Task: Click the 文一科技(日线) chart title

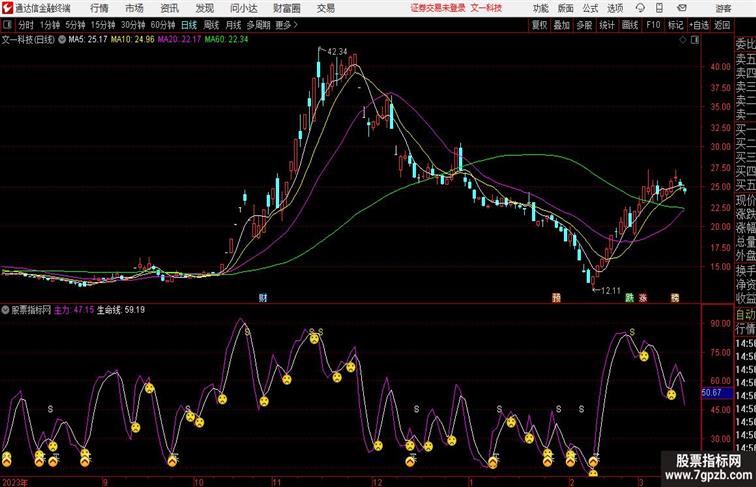Action: [28, 40]
